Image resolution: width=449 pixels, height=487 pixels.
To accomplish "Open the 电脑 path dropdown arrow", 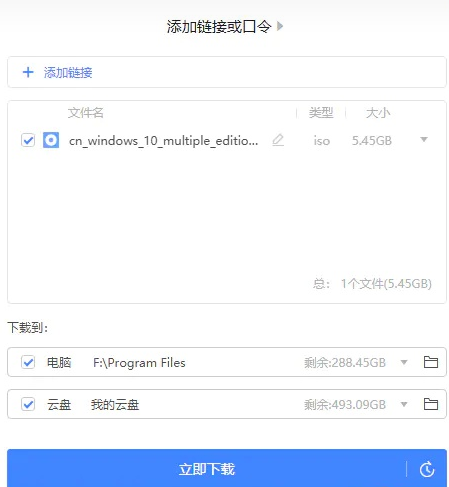I will (404, 362).
